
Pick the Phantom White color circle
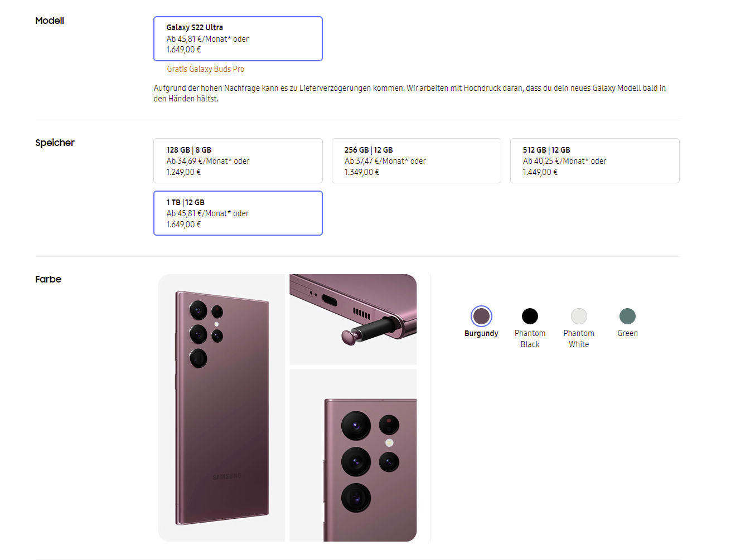[579, 316]
